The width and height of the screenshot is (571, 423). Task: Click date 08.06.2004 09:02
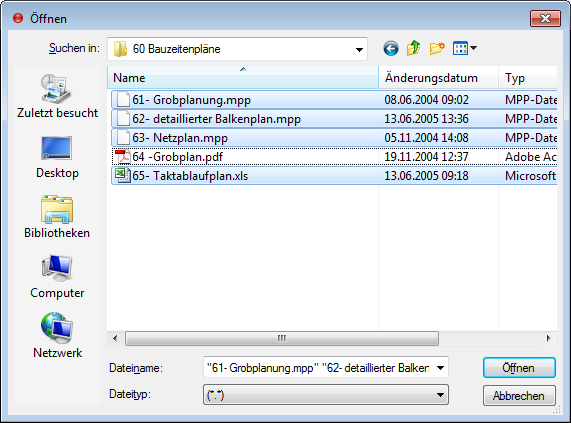(x=426, y=100)
